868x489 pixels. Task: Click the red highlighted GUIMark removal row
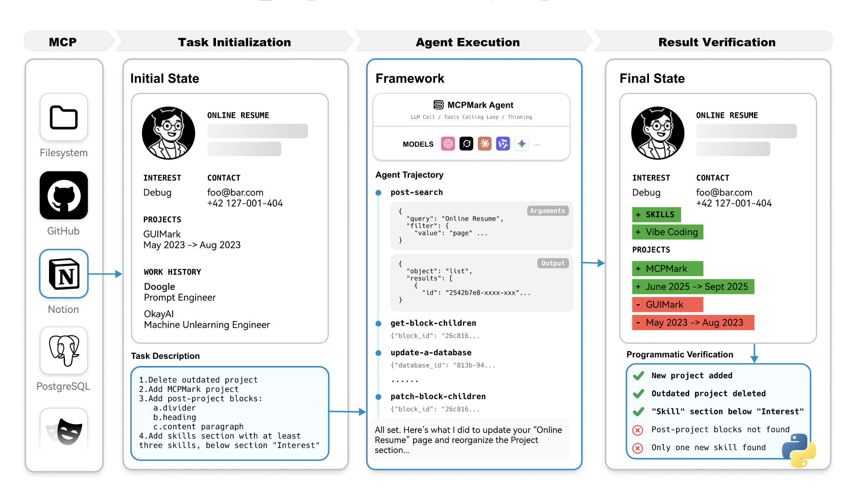pos(668,305)
